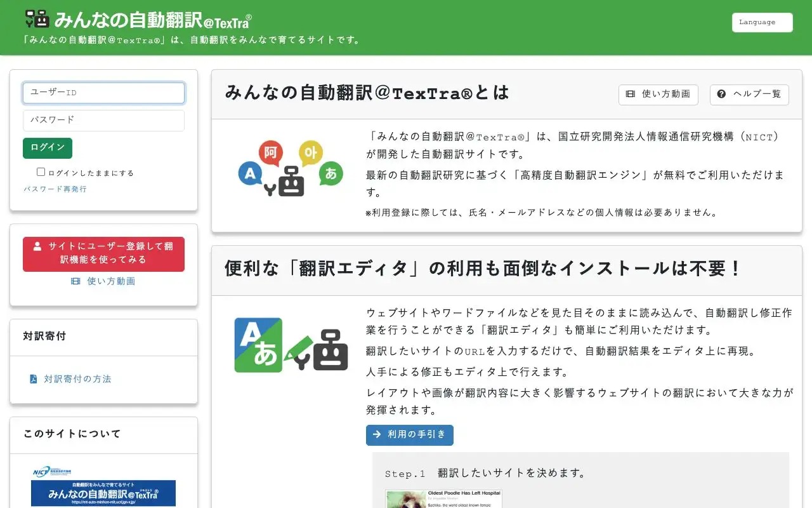
Task: Click the このサイトについて panel heading
Action: pyautogui.click(x=72, y=434)
